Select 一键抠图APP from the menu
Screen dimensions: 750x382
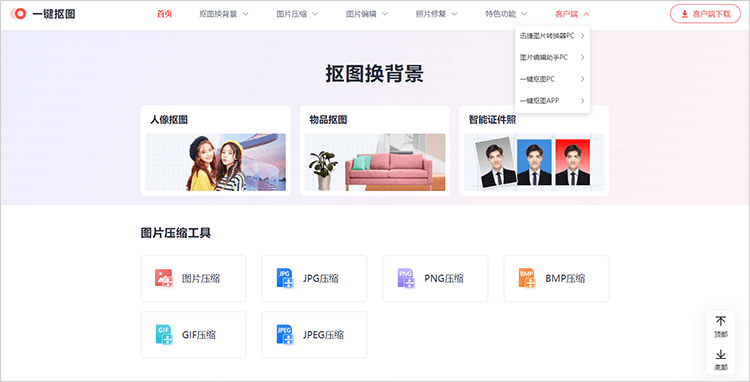point(552,100)
